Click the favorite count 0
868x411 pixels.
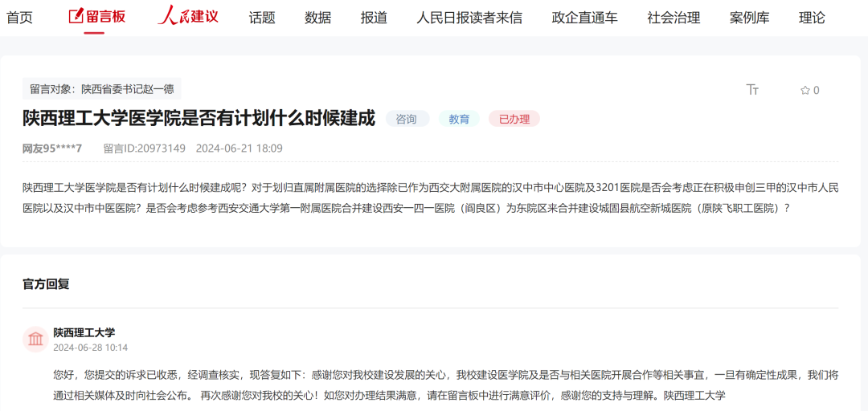[817, 91]
